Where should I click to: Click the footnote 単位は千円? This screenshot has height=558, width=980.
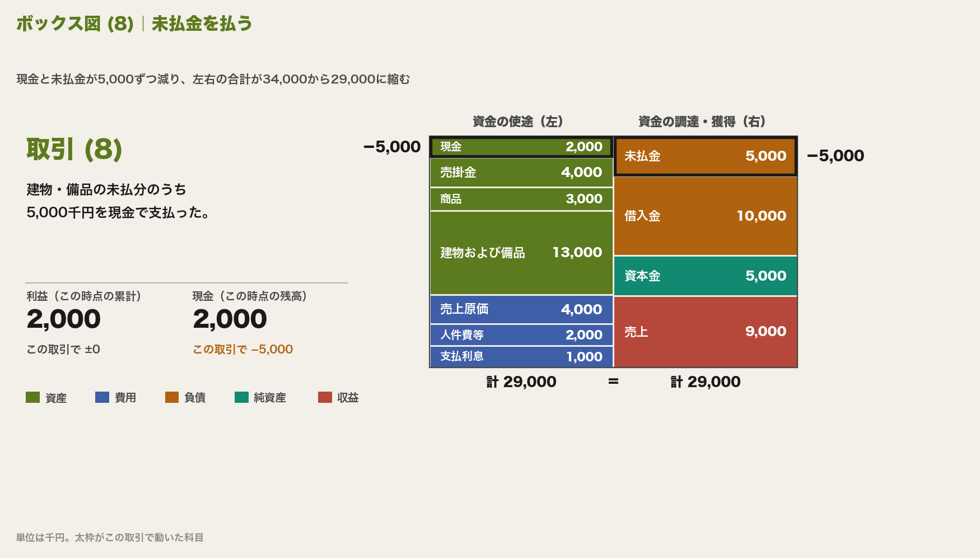point(110,537)
